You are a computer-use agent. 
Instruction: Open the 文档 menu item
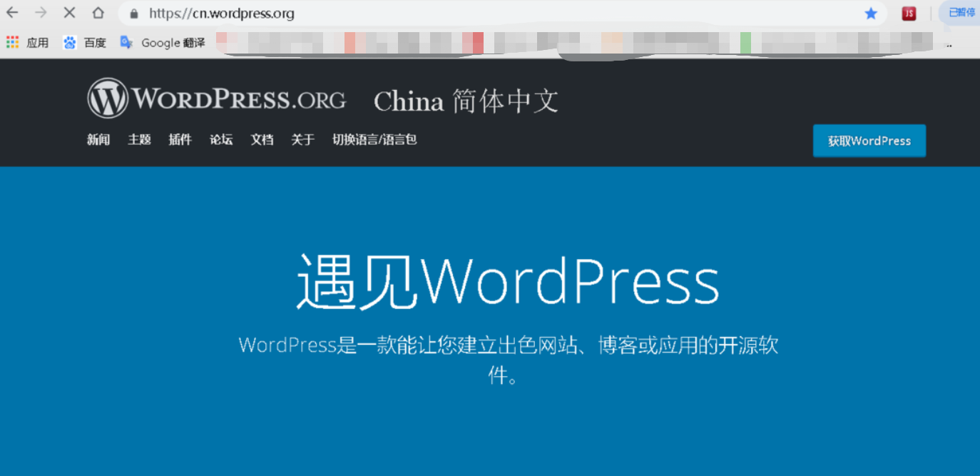coord(262,140)
